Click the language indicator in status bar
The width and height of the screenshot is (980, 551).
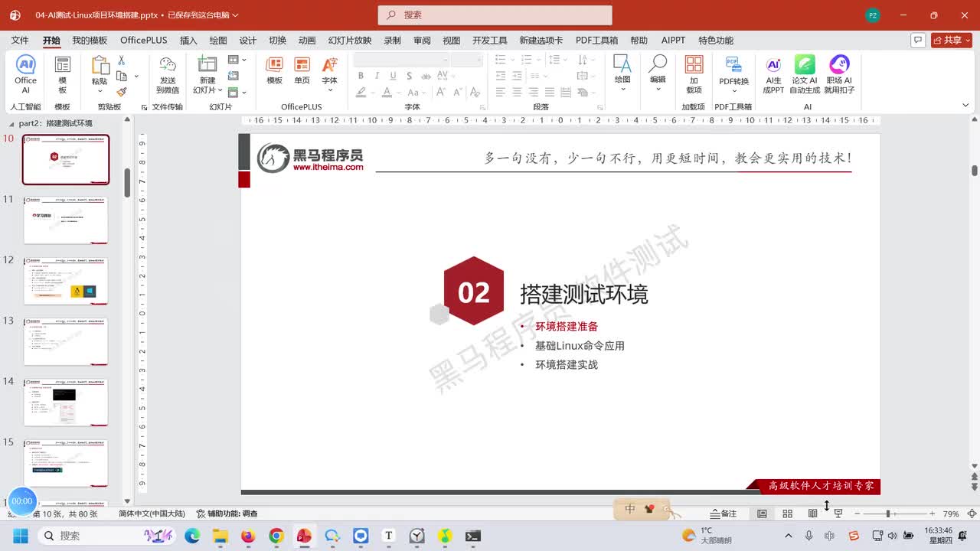tap(152, 514)
